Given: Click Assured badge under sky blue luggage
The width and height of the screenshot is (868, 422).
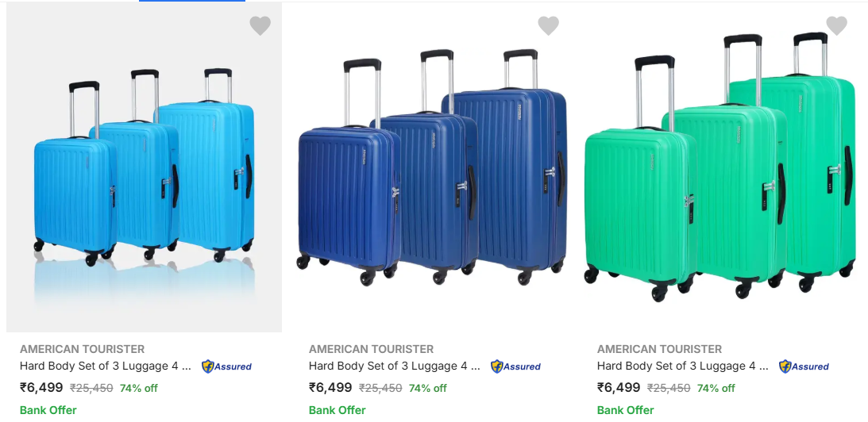Looking at the screenshot, I should click(226, 366).
